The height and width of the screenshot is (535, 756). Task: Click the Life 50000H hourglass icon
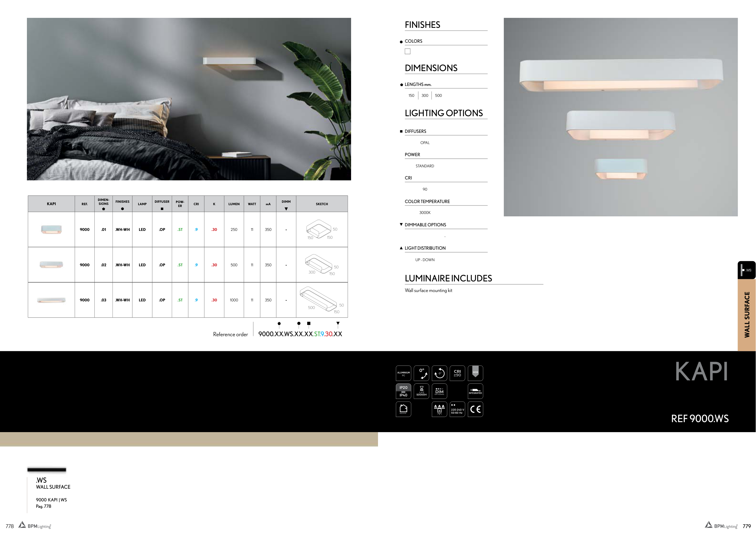421,391
